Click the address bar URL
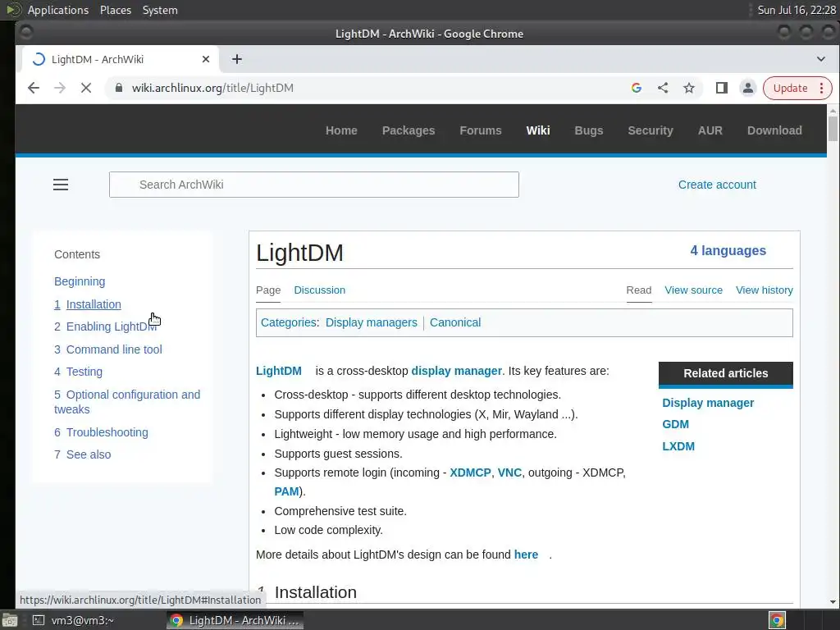 [x=212, y=88]
